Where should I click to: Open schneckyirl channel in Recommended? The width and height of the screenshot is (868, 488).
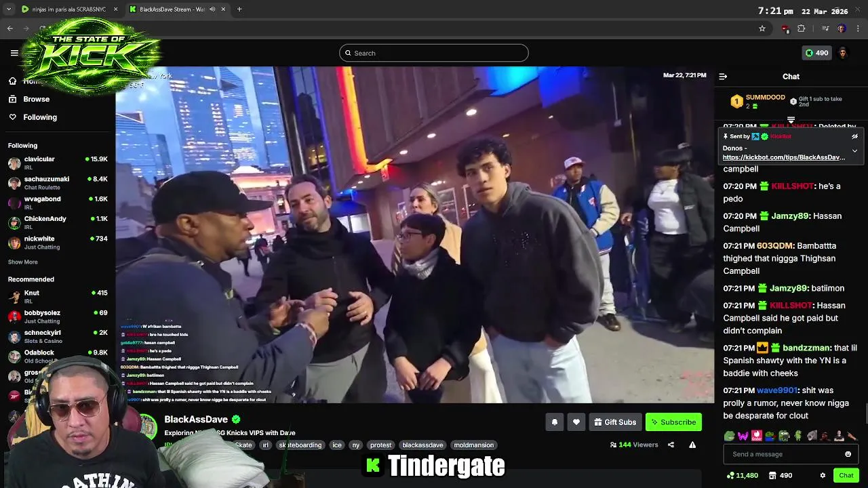point(58,337)
